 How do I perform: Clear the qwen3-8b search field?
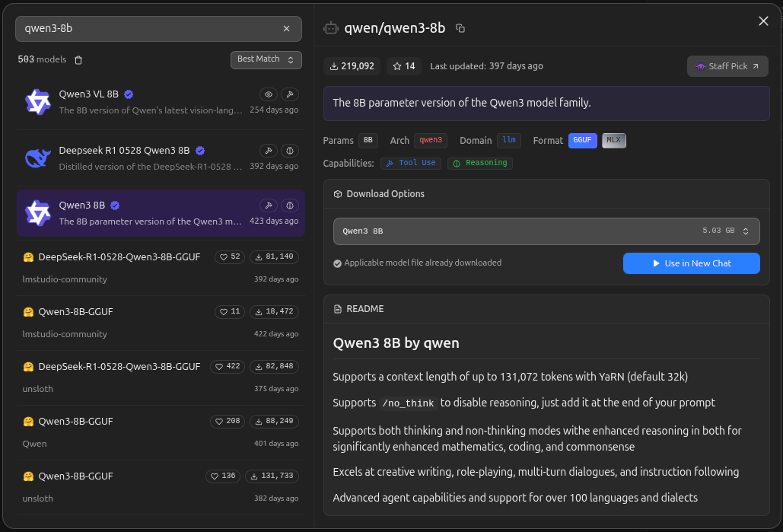click(286, 28)
